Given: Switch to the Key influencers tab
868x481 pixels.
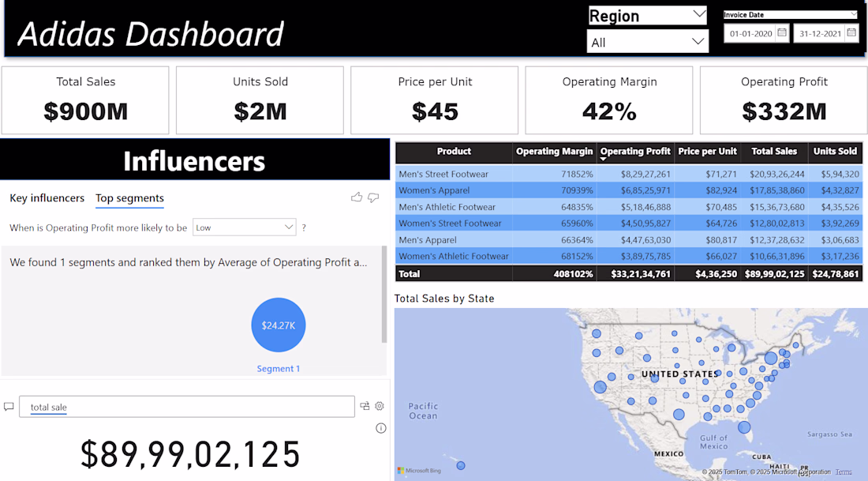Looking at the screenshot, I should pyautogui.click(x=47, y=197).
